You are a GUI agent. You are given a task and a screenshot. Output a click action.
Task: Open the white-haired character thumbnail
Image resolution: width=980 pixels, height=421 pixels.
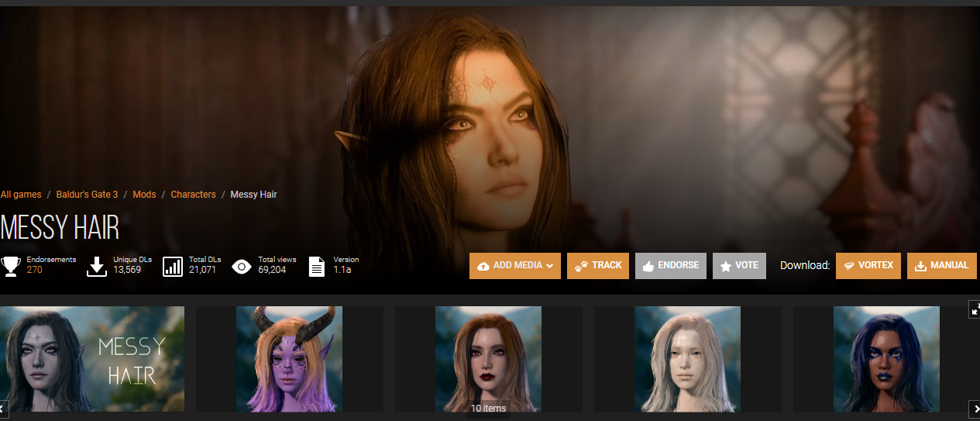pyautogui.click(x=687, y=359)
